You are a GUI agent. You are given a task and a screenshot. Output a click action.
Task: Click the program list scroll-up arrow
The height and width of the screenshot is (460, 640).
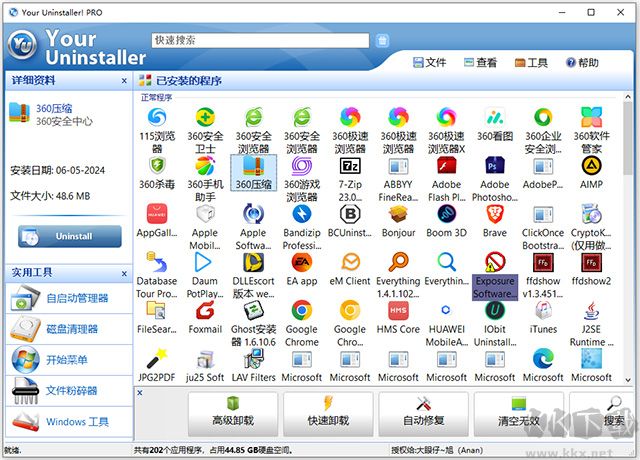(628, 97)
